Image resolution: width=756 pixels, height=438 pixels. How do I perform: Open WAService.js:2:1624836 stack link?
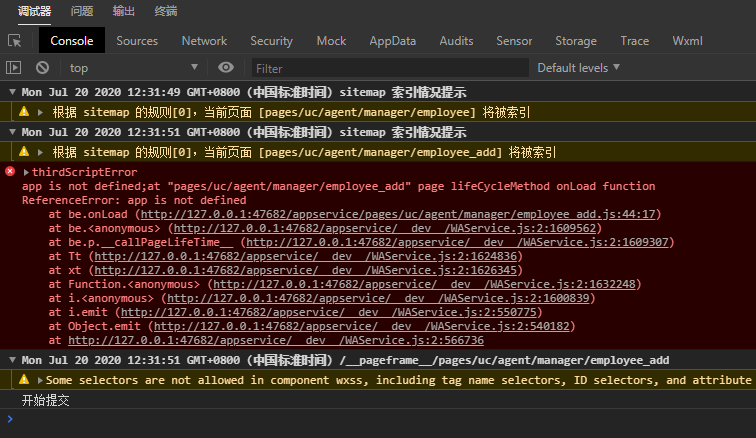[305, 256]
